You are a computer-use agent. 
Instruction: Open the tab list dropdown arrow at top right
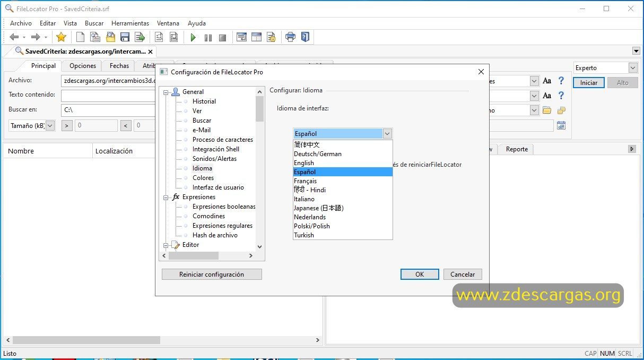coord(636,51)
